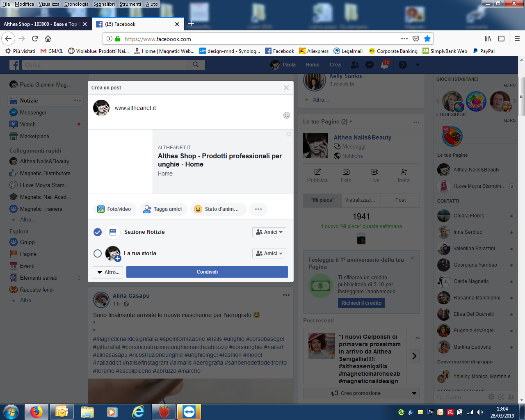525x420 pixels.
Task: Open a new browser tab with plus
Action: [x=191, y=24]
